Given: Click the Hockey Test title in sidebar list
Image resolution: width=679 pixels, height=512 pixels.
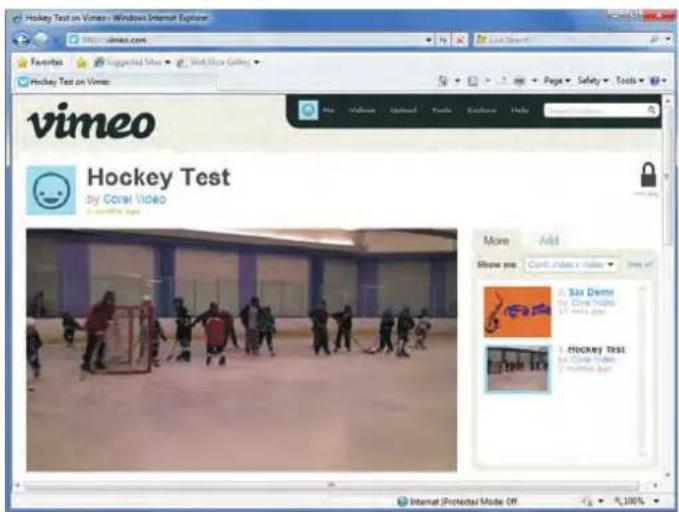Looking at the screenshot, I should pyautogui.click(x=596, y=350).
